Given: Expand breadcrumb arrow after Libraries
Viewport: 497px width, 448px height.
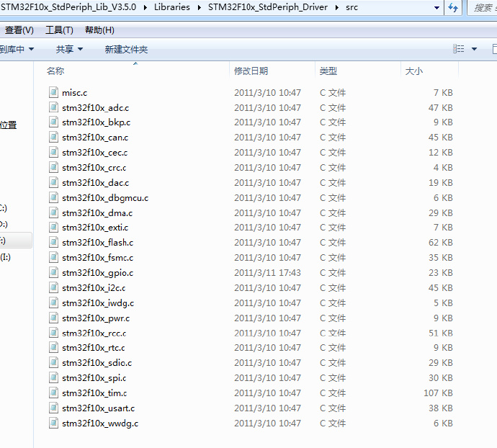Looking at the screenshot, I should click(199, 7).
